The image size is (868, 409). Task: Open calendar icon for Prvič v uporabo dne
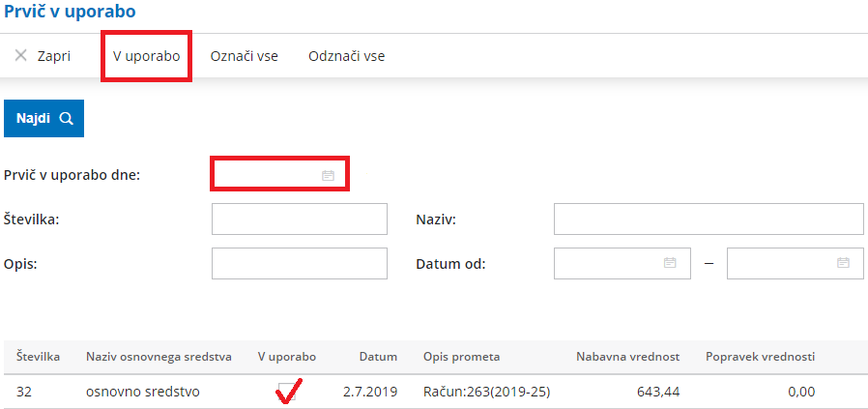pyautogui.click(x=329, y=175)
